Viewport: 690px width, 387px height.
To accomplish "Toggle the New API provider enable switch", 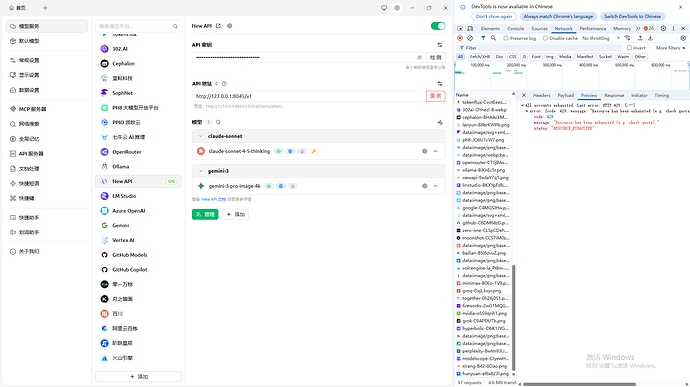I will point(438,26).
